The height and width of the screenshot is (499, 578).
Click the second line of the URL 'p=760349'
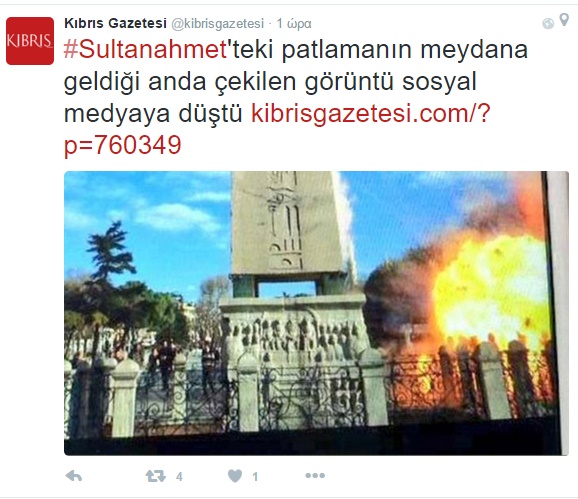123,145
